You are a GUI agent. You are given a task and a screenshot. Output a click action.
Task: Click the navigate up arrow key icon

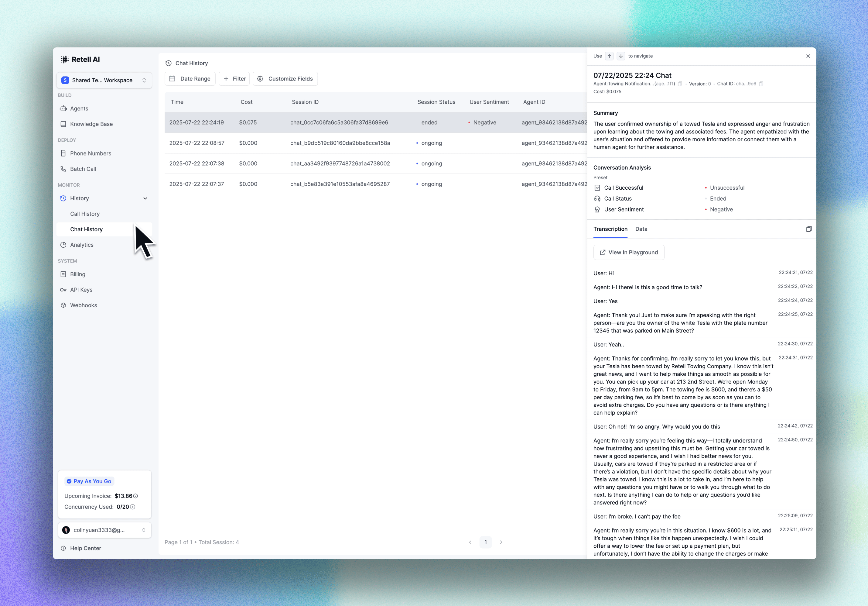609,56
